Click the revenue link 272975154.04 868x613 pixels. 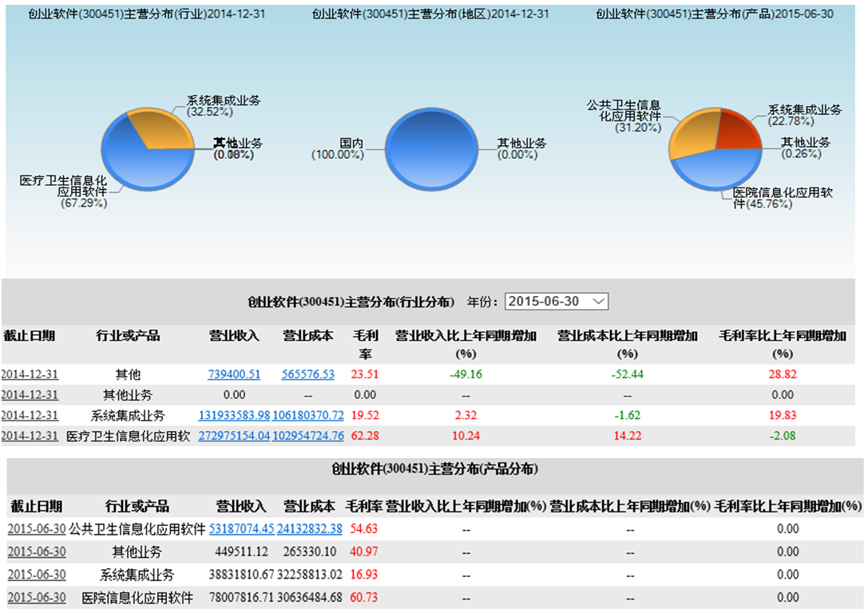click(234, 436)
